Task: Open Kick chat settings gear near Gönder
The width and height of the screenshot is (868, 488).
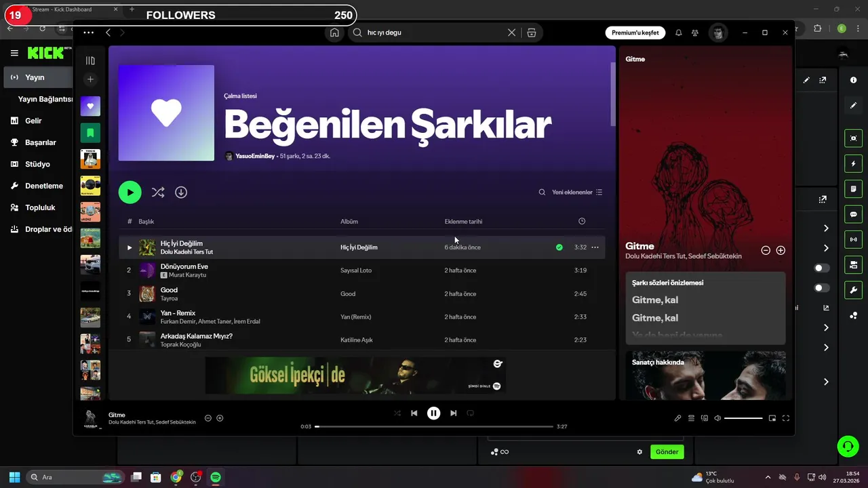Action: click(639, 452)
